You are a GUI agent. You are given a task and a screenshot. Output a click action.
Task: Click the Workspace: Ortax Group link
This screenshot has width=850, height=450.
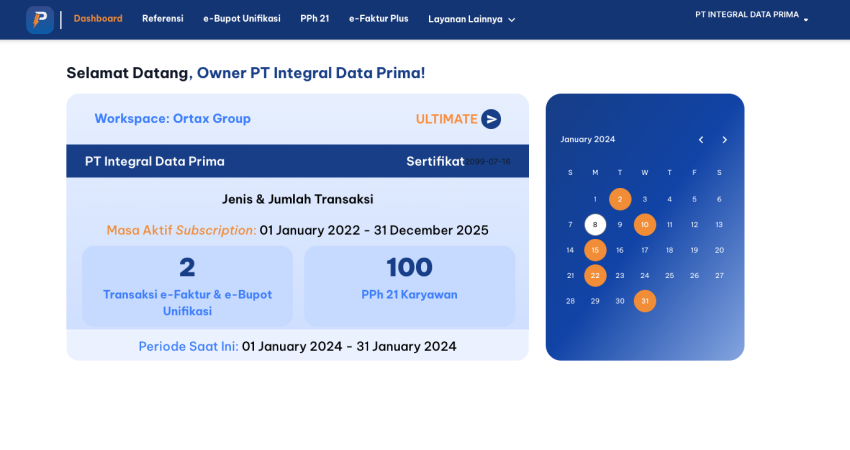pos(172,119)
